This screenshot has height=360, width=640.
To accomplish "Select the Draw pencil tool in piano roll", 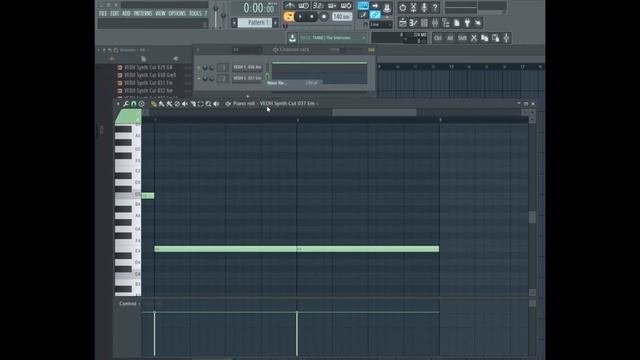I will [x=153, y=104].
